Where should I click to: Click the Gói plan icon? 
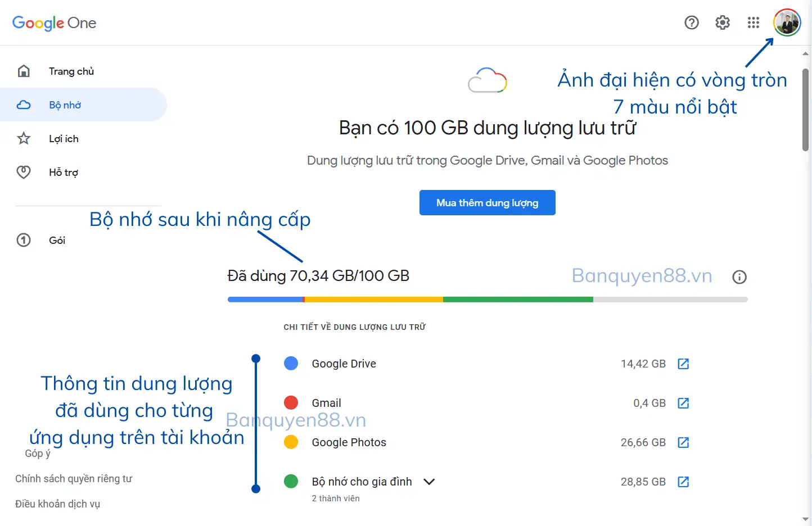[24, 240]
